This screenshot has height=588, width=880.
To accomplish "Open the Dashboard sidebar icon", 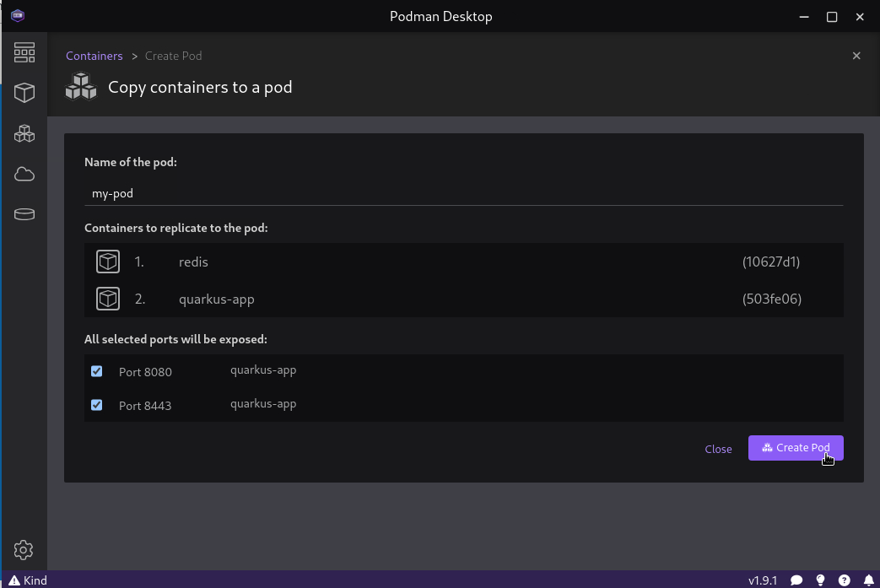I will [x=24, y=52].
